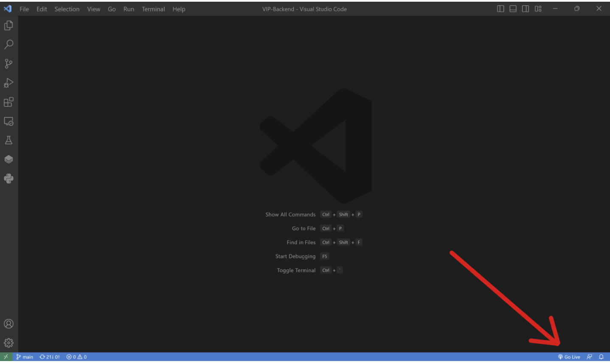
Task: Click the Toggle Terminal label
Action: (296, 271)
